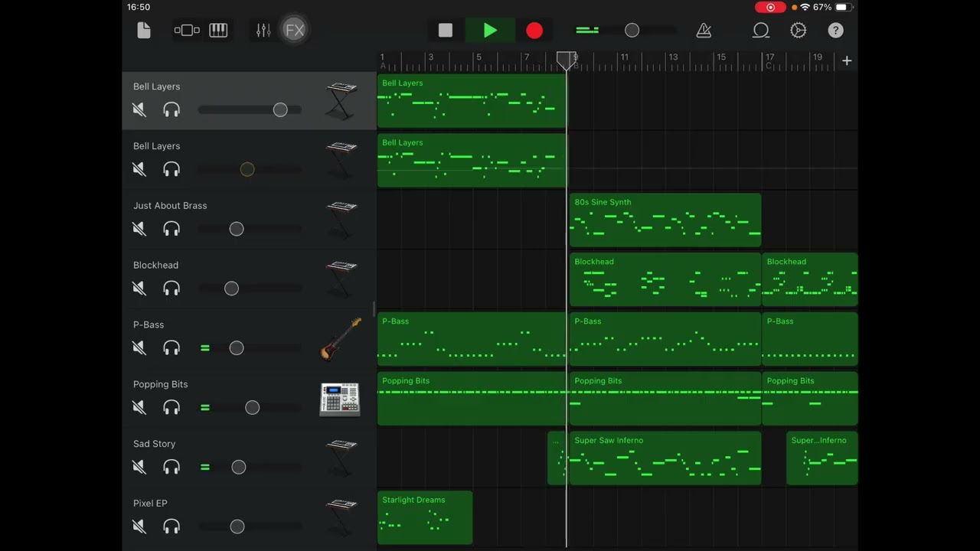
Task: Add song section with plus button
Action: pos(847,61)
